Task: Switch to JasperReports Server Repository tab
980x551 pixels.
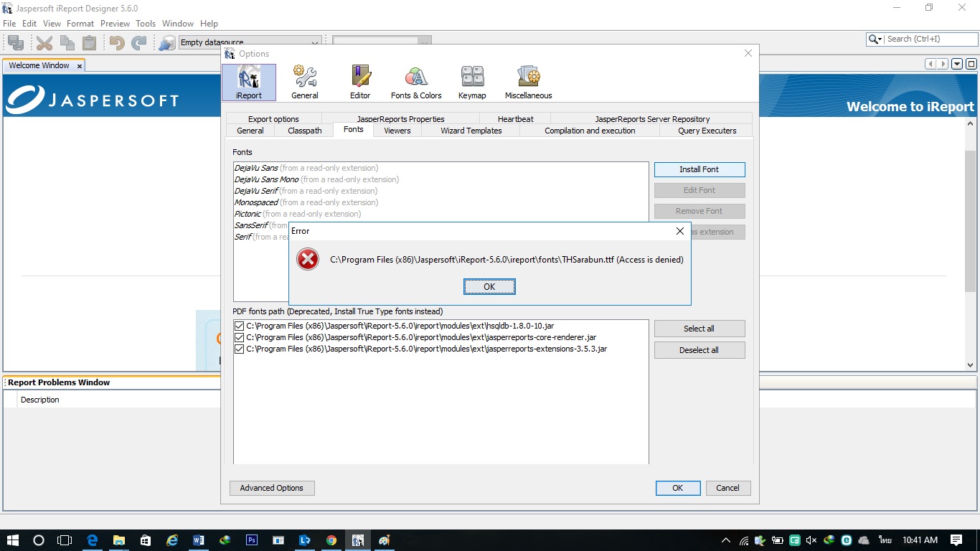Action: 652,119
